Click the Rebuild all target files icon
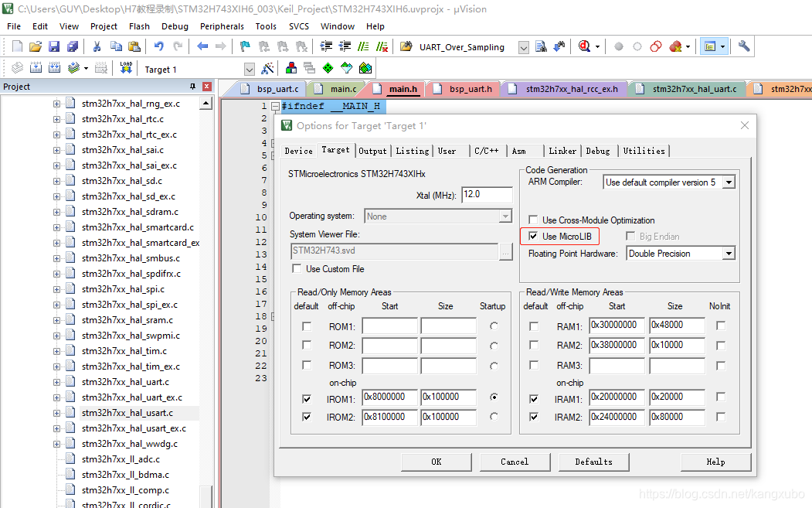 point(54,68)
